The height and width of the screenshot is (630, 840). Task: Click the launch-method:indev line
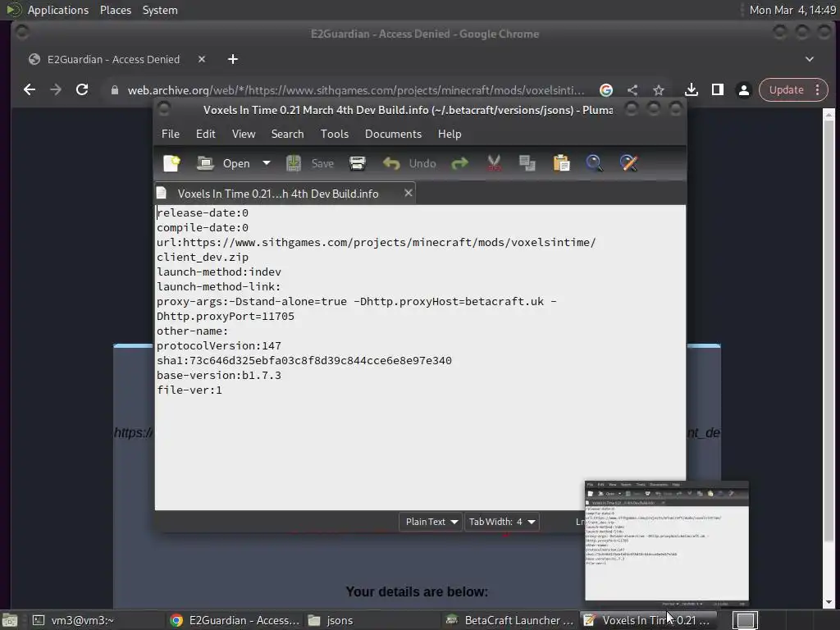[x=218, y=272]
